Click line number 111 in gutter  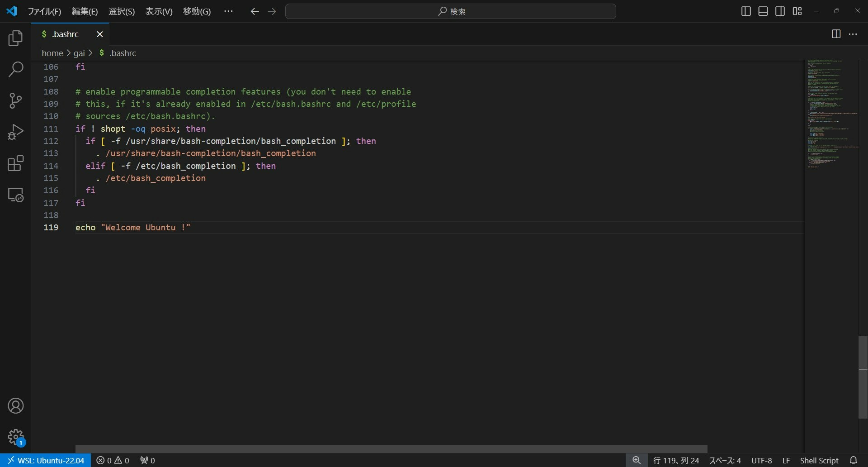pos(51,129)
